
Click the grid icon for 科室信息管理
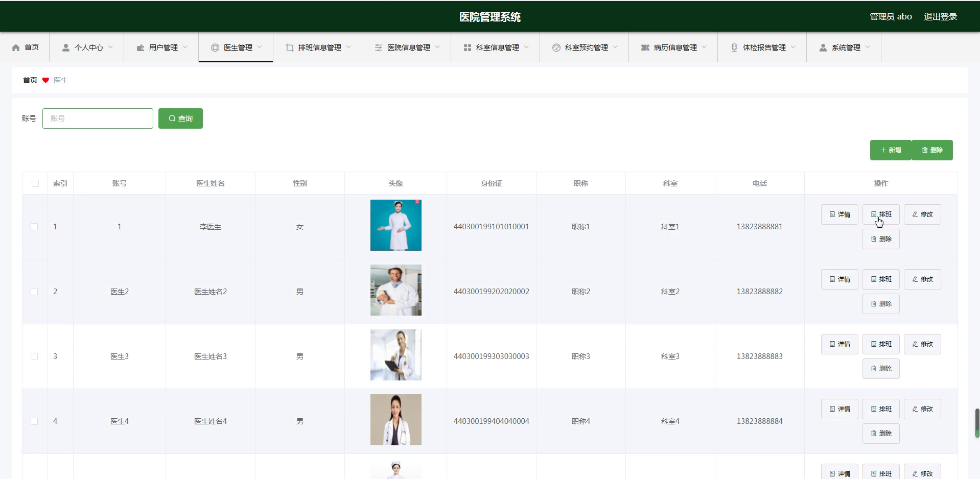pyautogui.click(x=468, y=47)
